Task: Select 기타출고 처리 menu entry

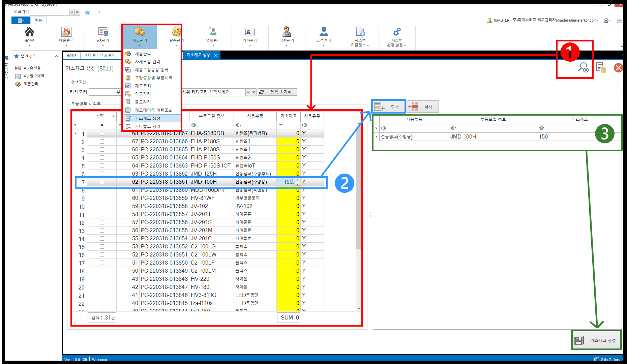Action: pos(152,126)
